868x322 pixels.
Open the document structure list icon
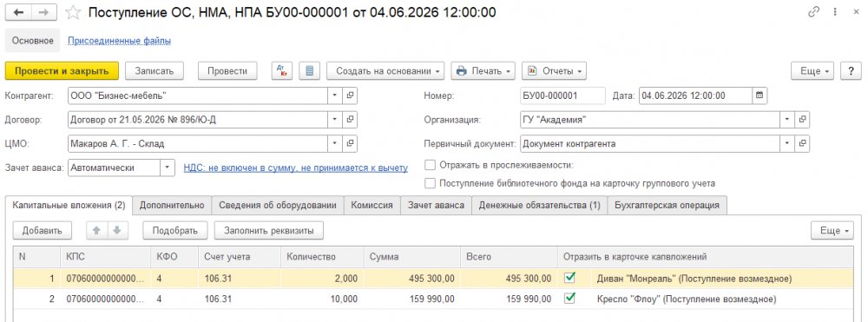(x=310, y=71)
